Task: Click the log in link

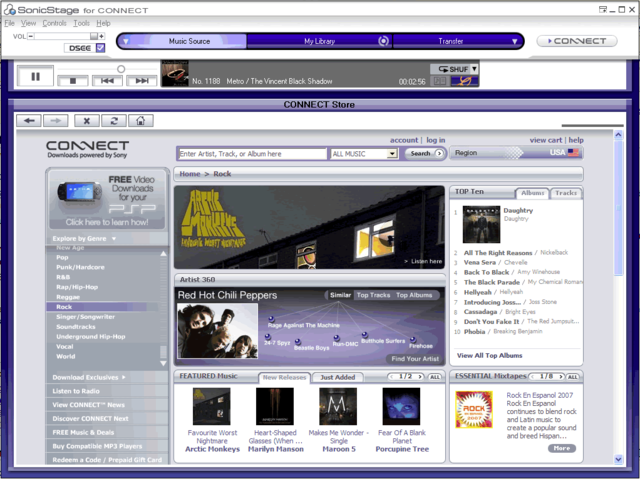Action: click(436, 140)
